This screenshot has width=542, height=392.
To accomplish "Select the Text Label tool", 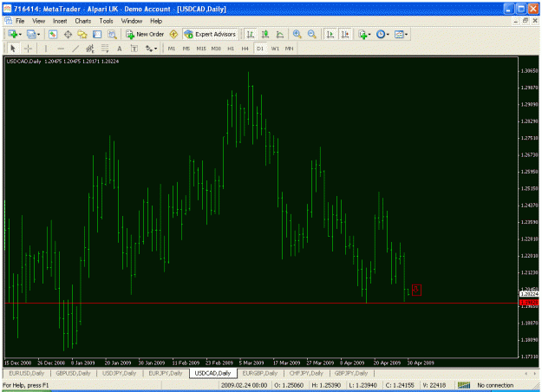I will 134,49.
